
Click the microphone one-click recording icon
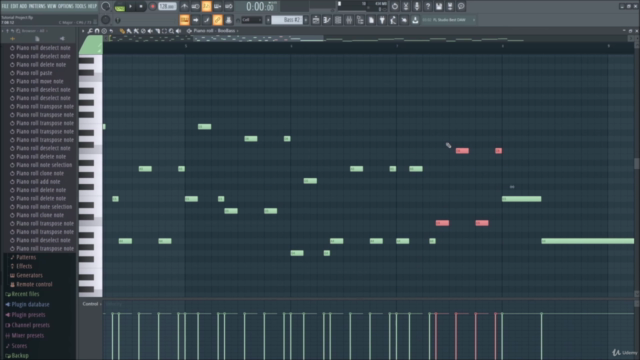tap(417, 7)
